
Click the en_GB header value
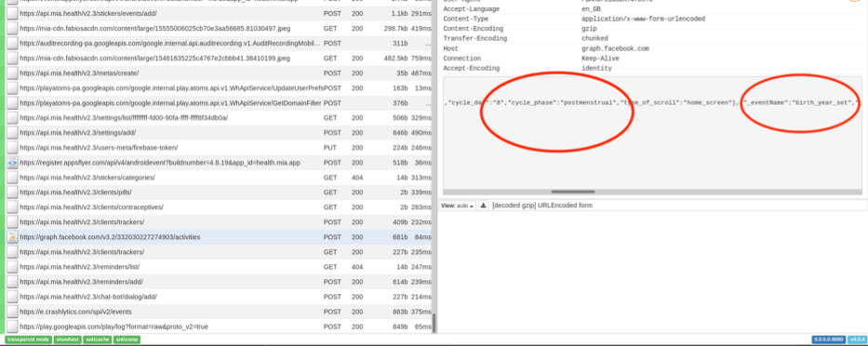(x=592, y=9)
